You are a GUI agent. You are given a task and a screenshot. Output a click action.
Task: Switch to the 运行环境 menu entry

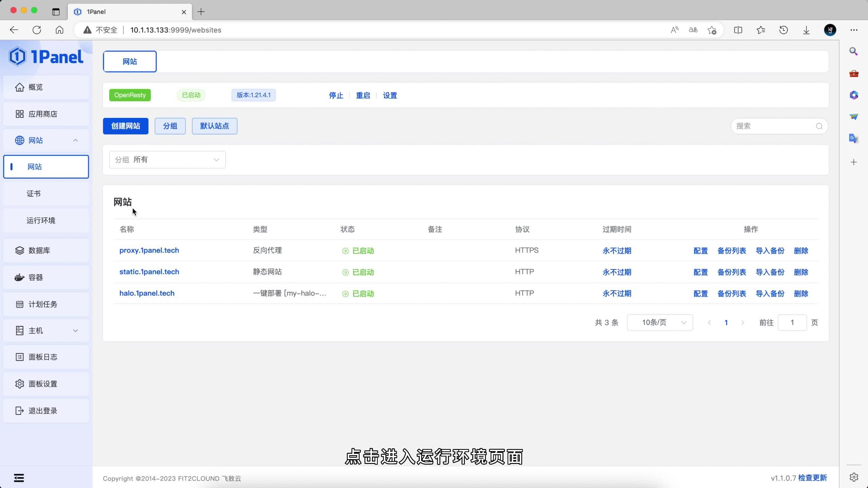tap(41, 220)
